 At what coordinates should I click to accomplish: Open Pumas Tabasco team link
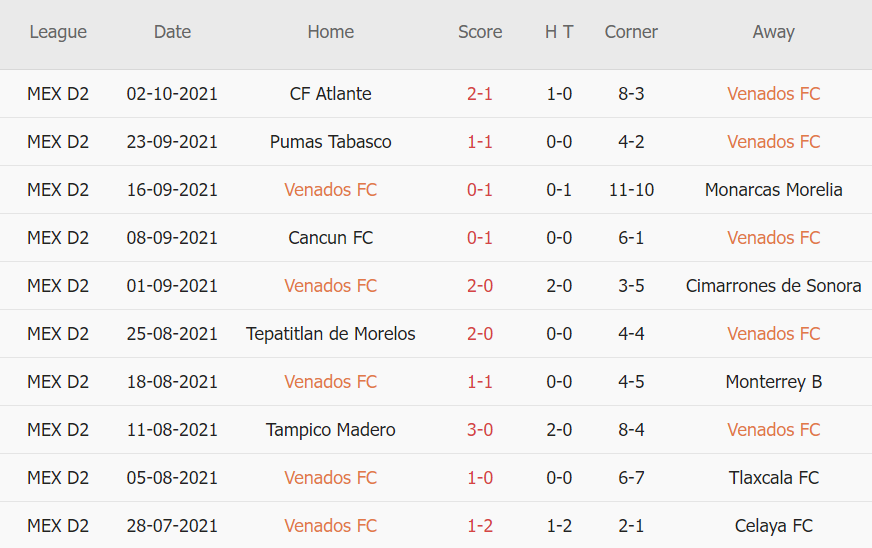330,142
